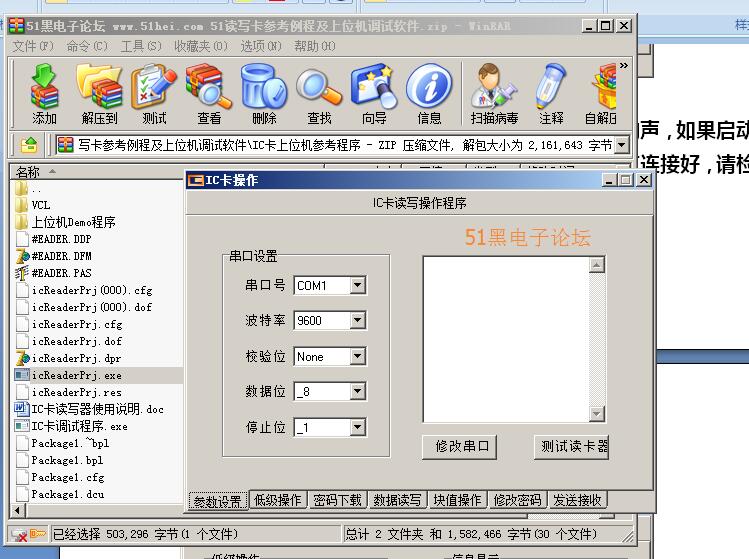Viewport: 749px width, 559px height.
Task: Select the #EADER.PAS file icon
Action: 22,273
